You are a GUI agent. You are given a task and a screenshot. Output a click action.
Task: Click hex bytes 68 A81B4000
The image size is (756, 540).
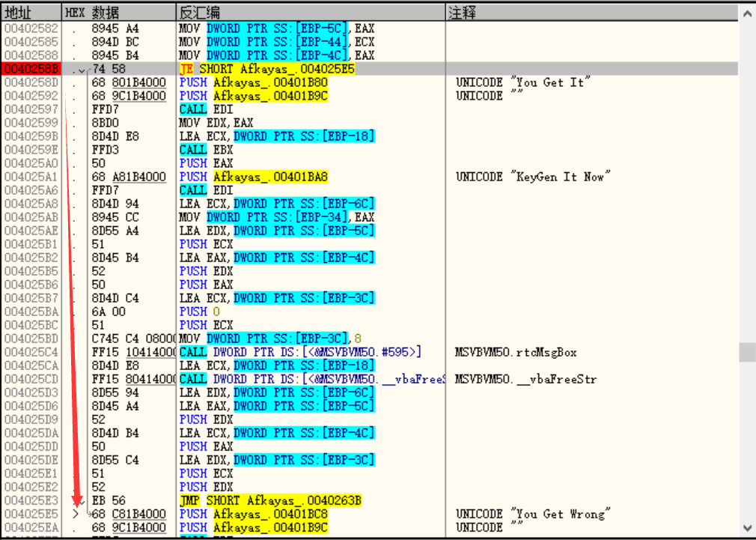129,177
